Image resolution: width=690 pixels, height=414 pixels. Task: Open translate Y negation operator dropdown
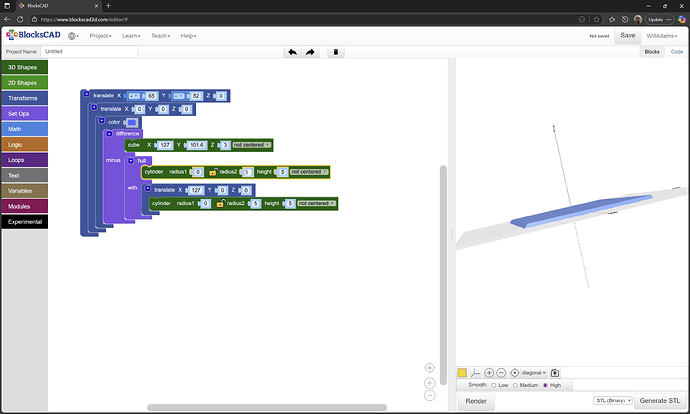[x=179, y=96]
